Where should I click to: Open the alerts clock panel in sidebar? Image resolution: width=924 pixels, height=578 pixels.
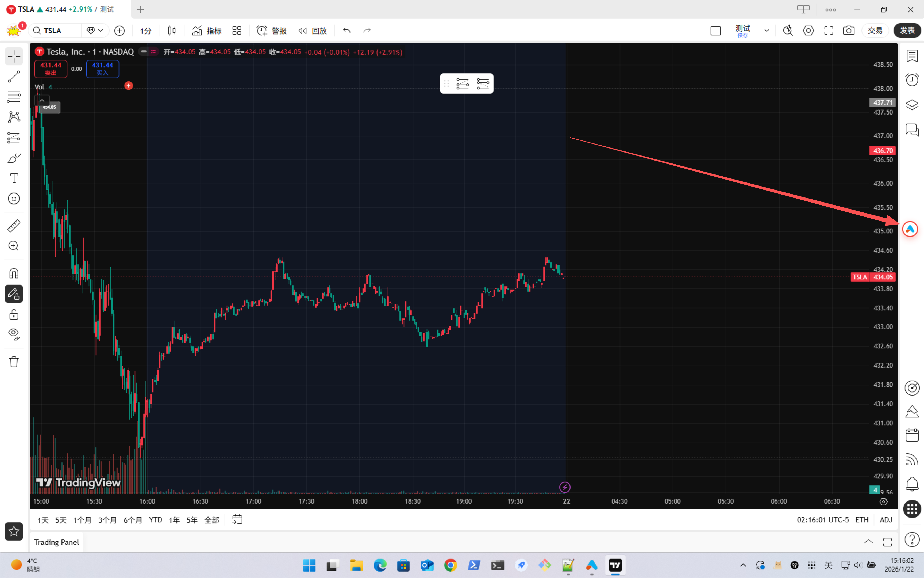click(912, 80)
